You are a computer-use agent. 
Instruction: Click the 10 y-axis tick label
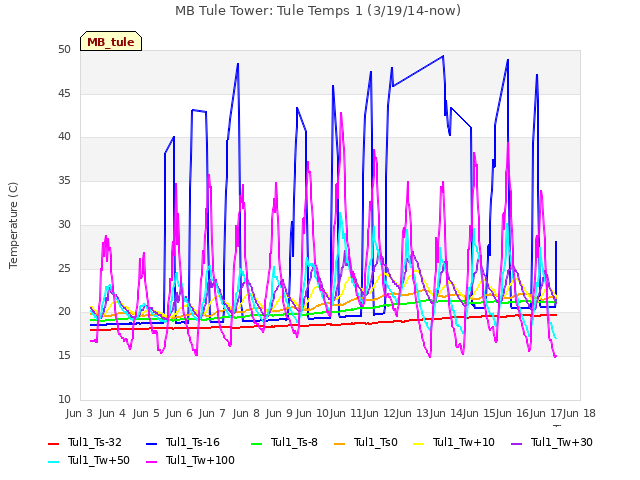tap(64, 399)
